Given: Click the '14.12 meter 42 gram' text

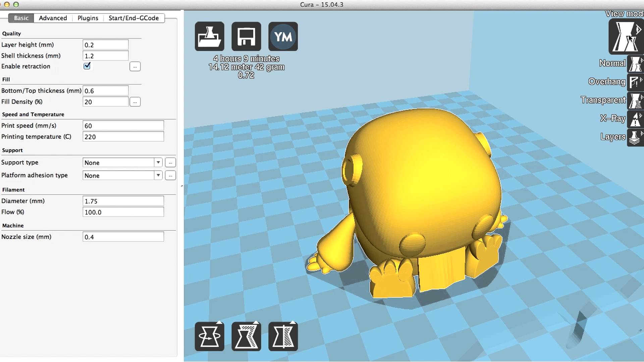Looking at the screenshot, I should click(246, 67).
